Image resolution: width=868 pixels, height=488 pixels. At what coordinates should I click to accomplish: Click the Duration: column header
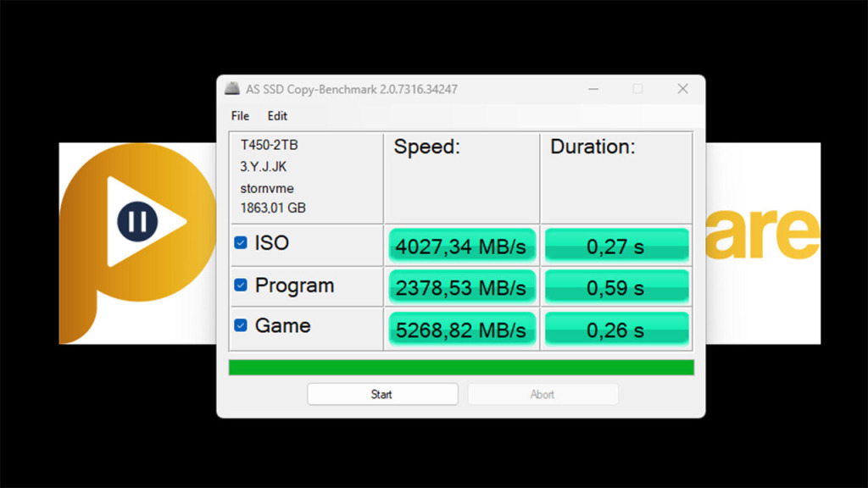pyautogui.click(x=593, y=147)
